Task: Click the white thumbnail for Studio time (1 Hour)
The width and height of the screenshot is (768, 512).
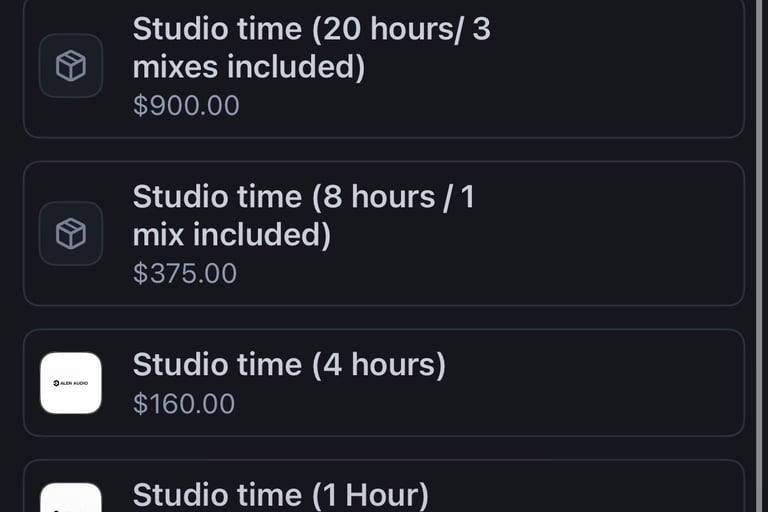Action: click(71, 498)
